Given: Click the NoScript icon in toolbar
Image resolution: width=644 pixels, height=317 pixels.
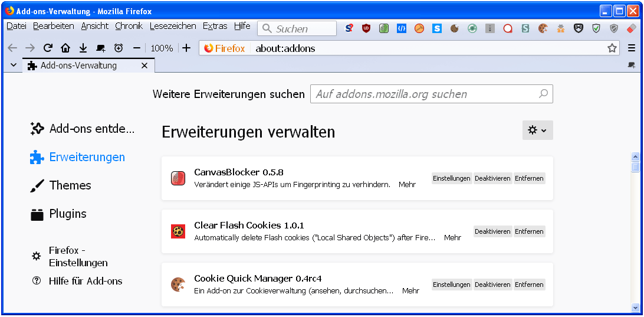Looking at the screenshot, I should [x=349, y=28].
